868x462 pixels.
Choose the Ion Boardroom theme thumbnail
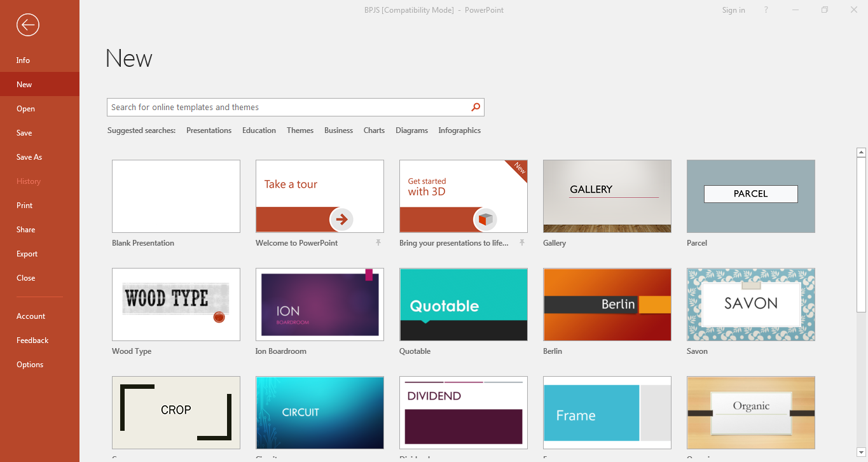point(320,304)
